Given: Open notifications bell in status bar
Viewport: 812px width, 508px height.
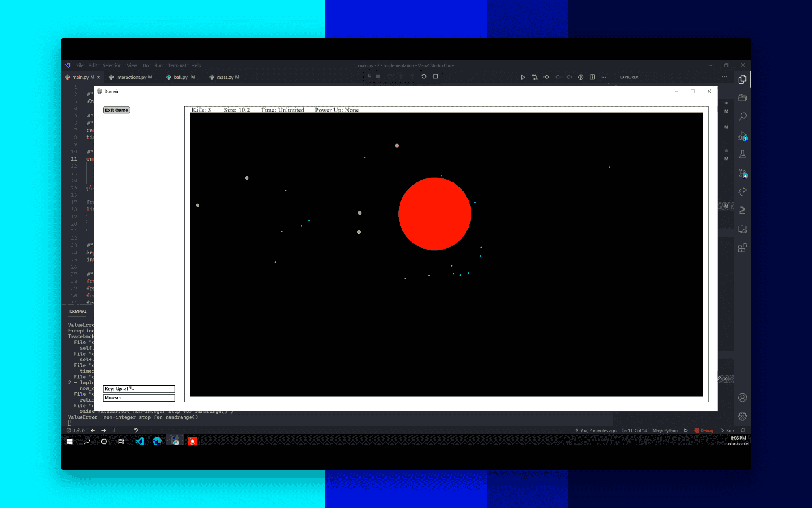Looking at the screenshot, I should pos(743,430).
